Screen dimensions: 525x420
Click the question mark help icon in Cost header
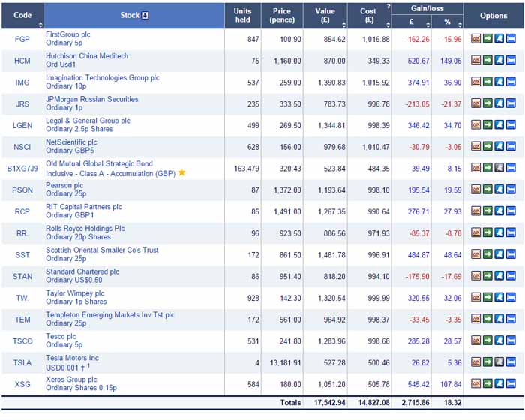point(388,6)
